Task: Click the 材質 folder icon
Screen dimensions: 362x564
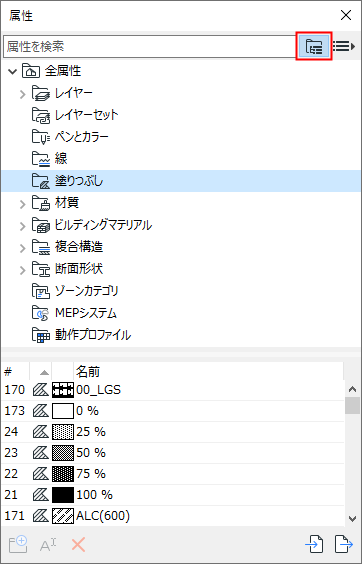Action: [x=41, y=203]
